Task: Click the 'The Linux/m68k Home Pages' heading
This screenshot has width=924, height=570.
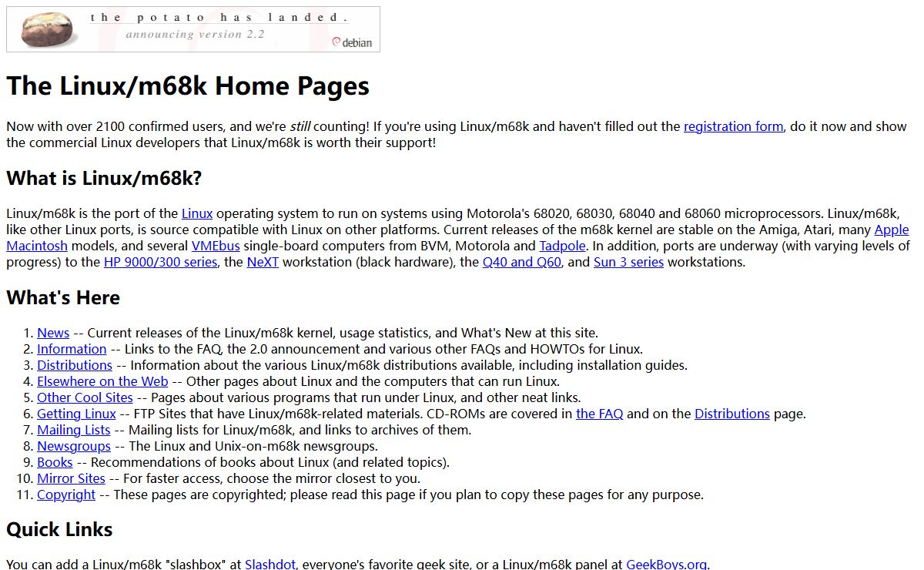Action: 188,85
